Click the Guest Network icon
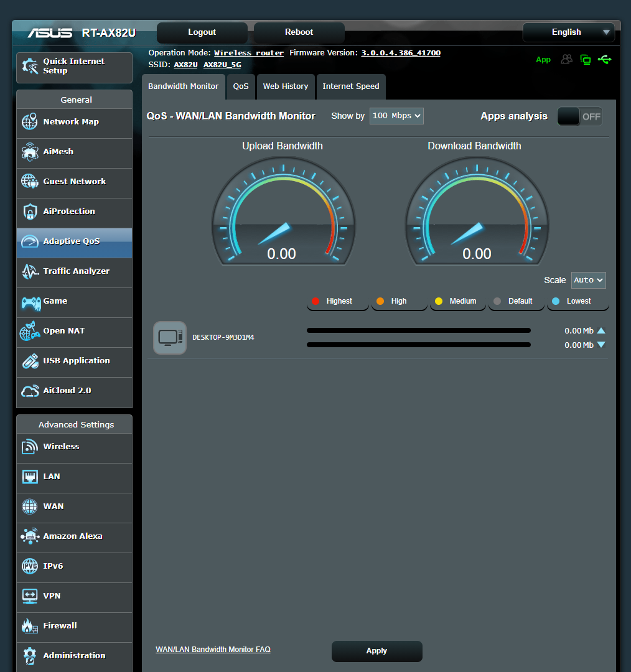631x672 pixels. coord(30,181)
